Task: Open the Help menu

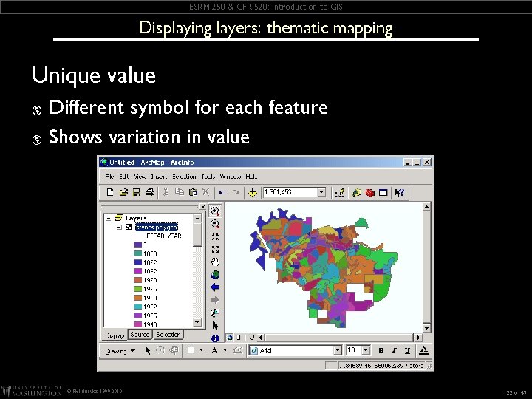Action: click(251, 177)
